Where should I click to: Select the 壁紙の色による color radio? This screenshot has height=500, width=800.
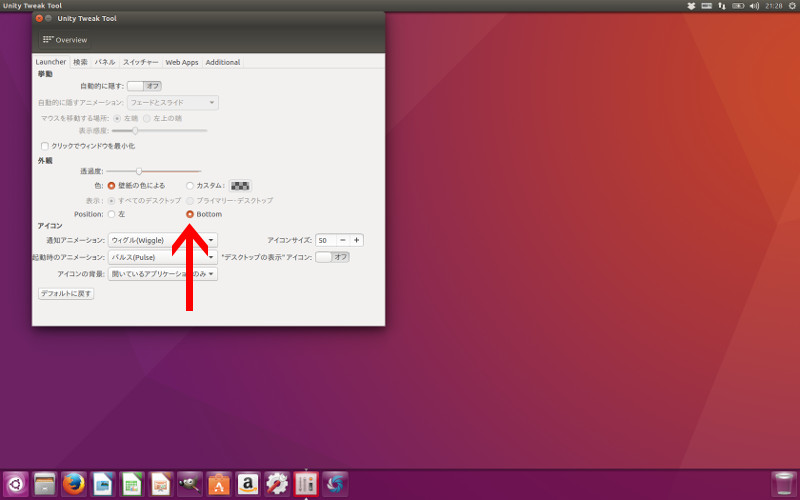(x=111, y=186)
